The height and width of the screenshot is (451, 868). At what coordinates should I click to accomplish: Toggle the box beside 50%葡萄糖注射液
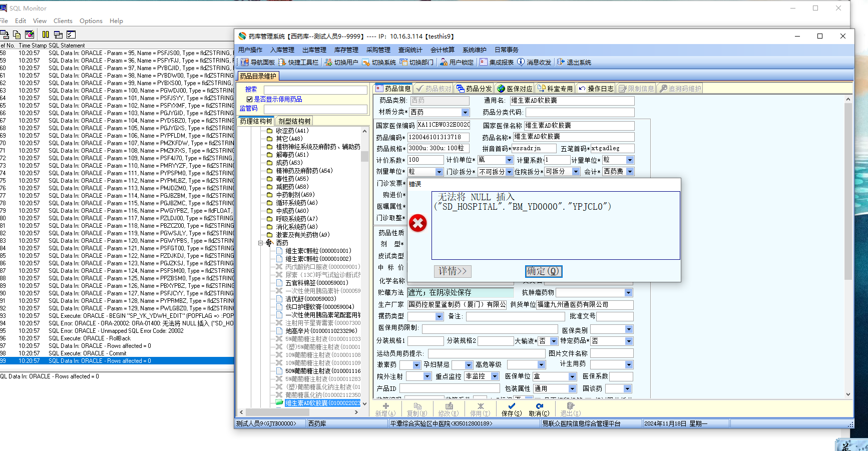pyautogui.click(x=279, y=371)
